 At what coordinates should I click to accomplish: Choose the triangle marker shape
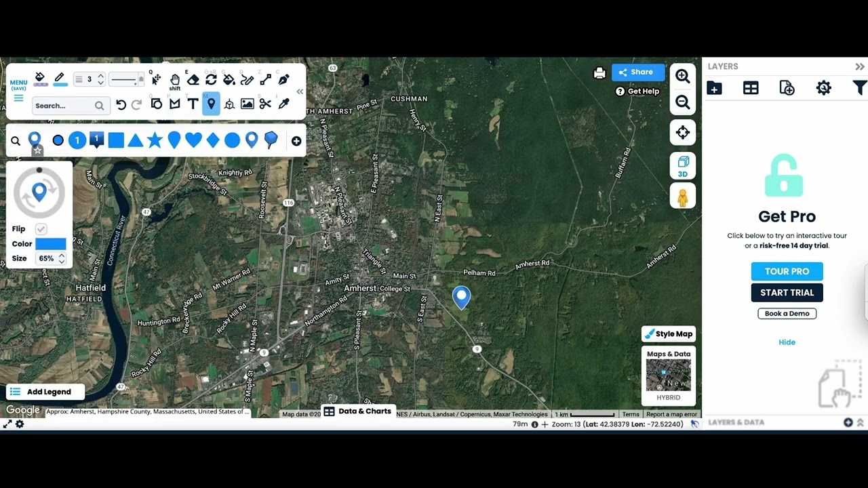pyautogui.click(x=136, y=140)
